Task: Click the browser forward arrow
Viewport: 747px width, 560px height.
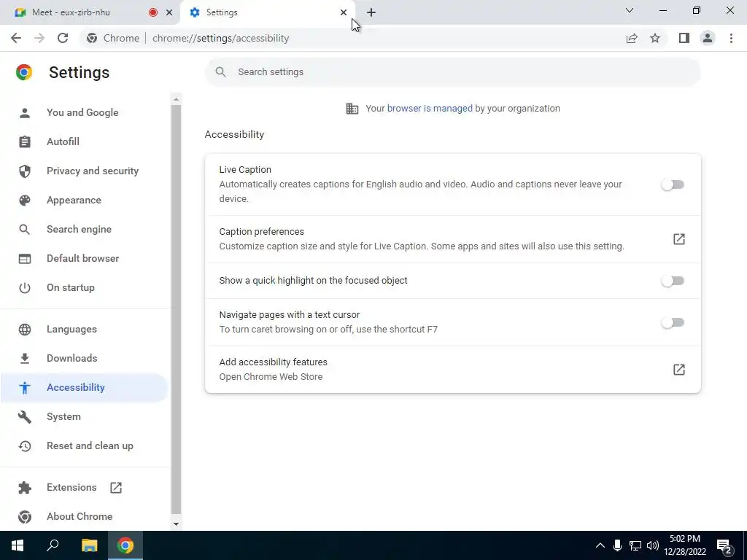Action: point(39,38)
